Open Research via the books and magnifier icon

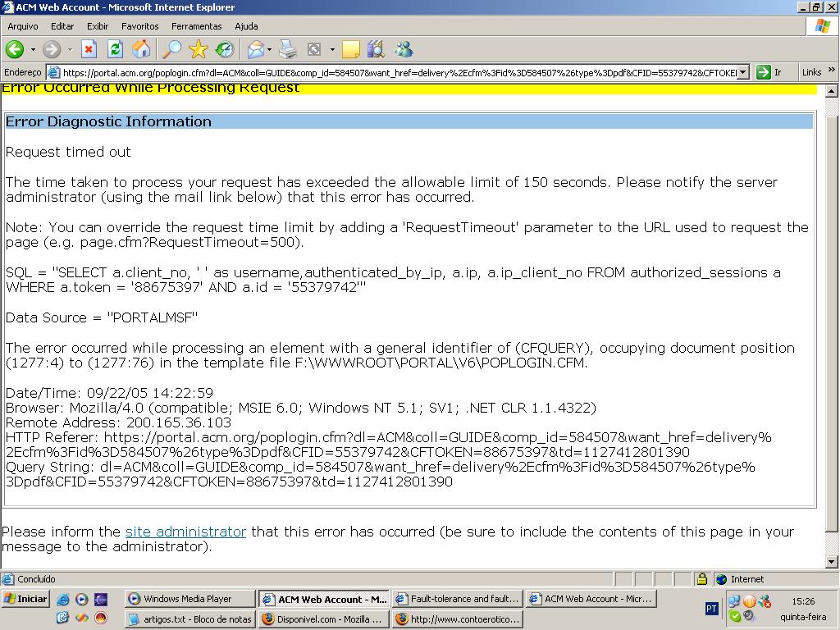[377, 50]
